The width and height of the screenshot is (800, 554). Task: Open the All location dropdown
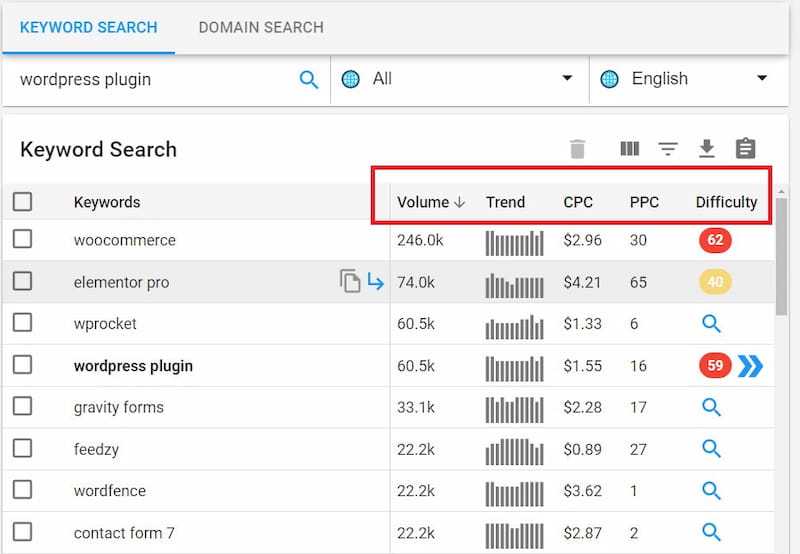460,80
